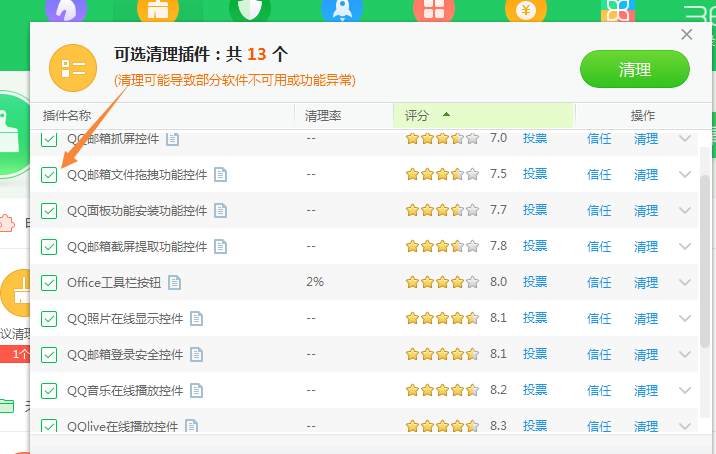The height and width of the screenshot is (454, 716).
Task: Trust (信任) the QQ照片在线显示控件 plugin
Action: coord(599,318)
